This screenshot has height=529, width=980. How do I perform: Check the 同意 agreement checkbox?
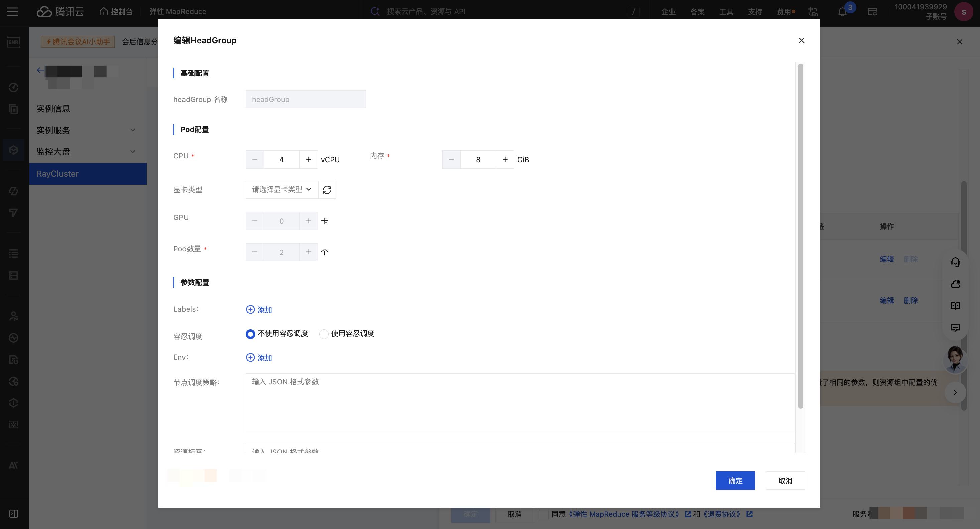point(544,514)
